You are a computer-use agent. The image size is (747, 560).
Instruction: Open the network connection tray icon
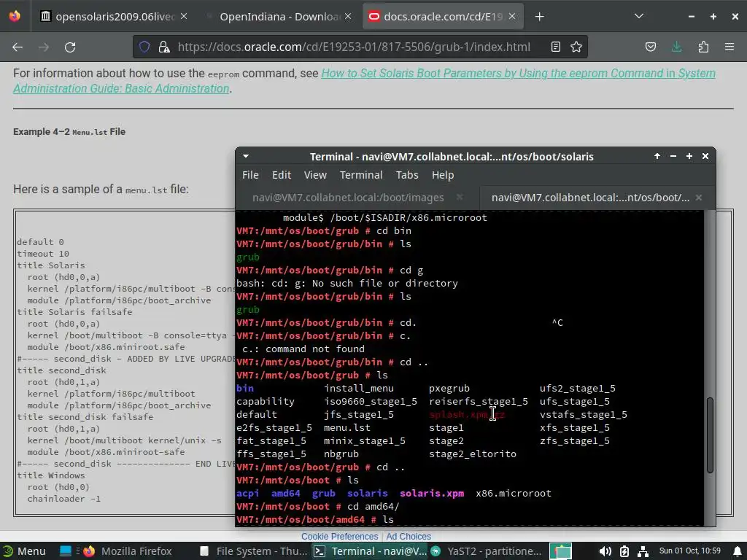pyautogui.click(x=643, y=551)
